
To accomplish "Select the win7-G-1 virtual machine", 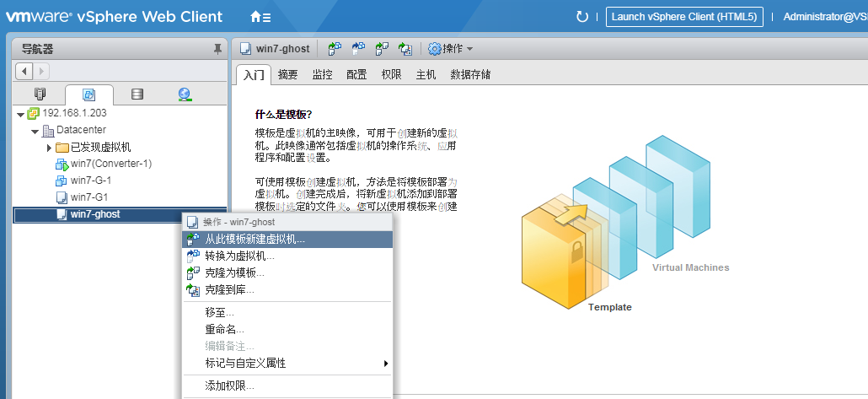I will [91, 181].
